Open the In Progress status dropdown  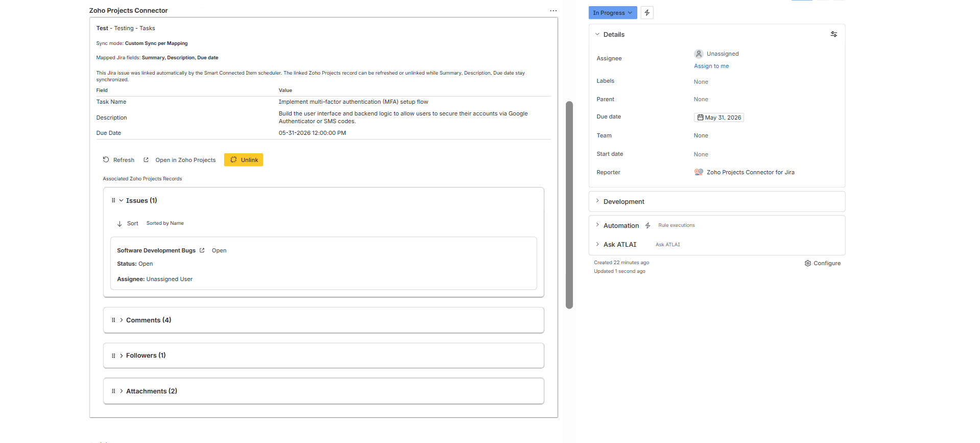tap(612, 13)
